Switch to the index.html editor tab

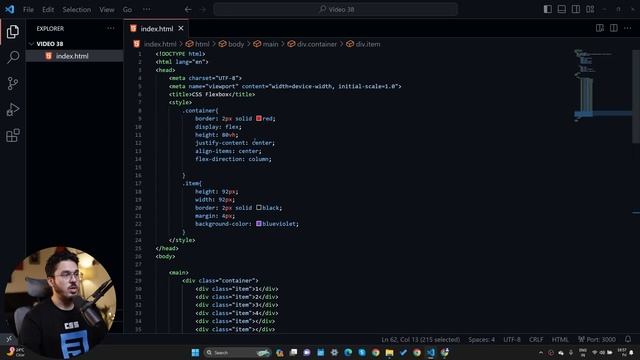tap(157, 29)
